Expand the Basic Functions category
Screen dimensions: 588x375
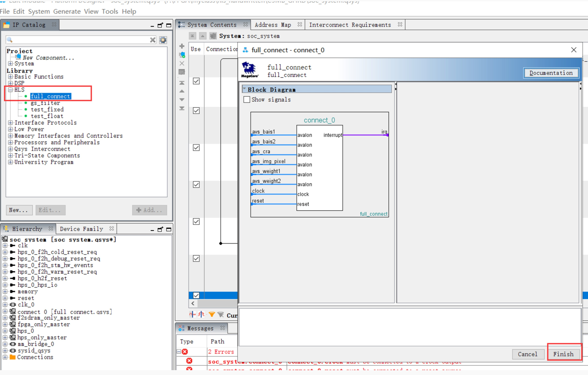pyautogui.click(x=11, y=77)
